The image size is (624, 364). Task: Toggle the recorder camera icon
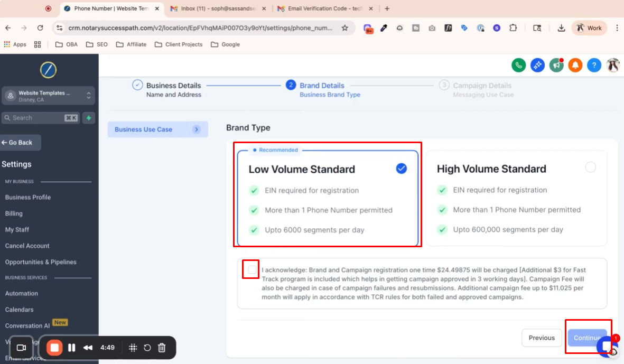(22, 348)
